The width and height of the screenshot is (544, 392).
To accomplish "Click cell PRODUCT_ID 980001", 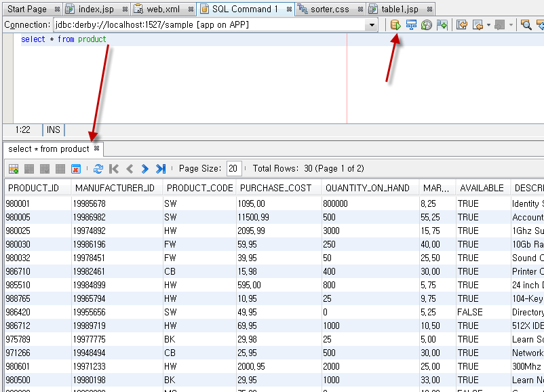I will [38, 203].
